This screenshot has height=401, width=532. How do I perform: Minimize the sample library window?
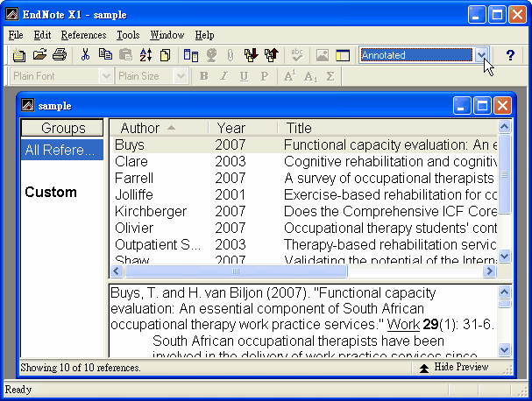pyautogui.click(x=462, y=105)
